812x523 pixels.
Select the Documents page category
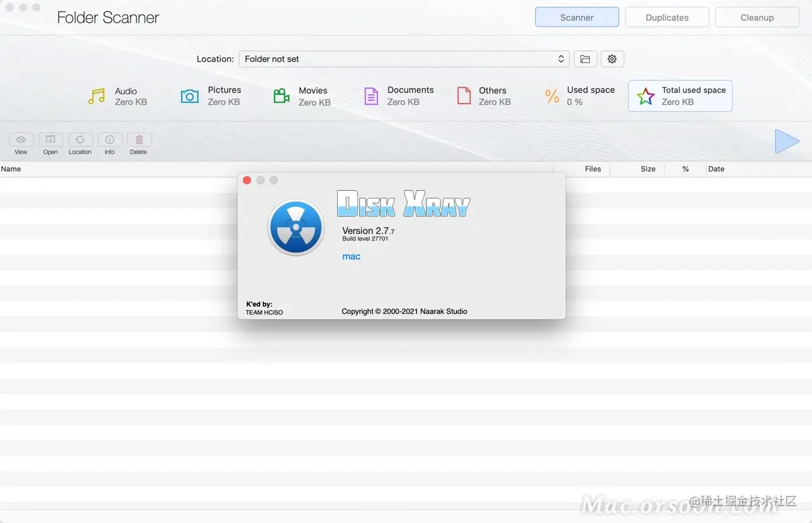(371, 96)
